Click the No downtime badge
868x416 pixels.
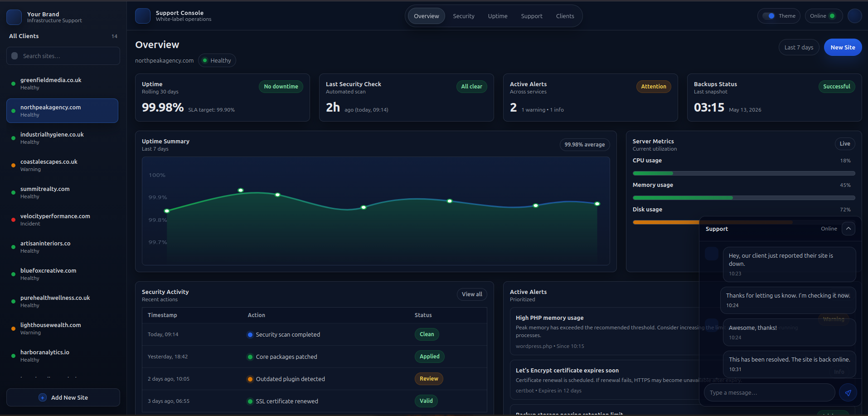(x=281, y=87)
